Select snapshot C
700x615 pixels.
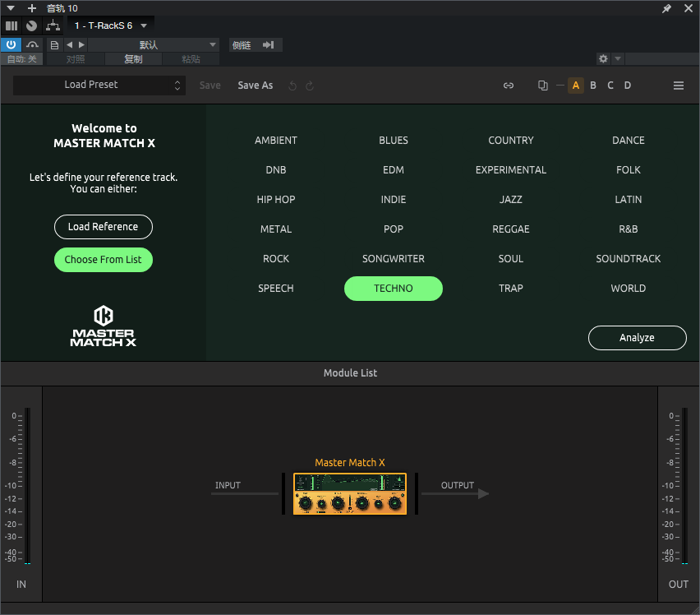[610, 86]
